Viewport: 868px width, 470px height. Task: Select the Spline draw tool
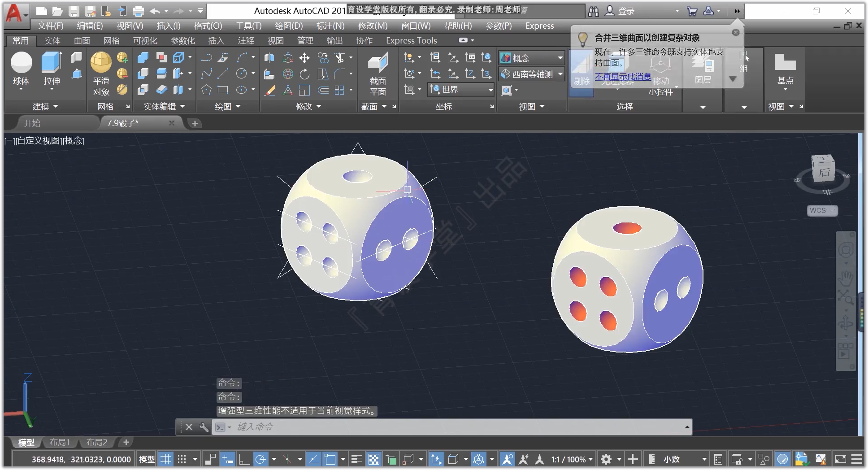[206, 74]
